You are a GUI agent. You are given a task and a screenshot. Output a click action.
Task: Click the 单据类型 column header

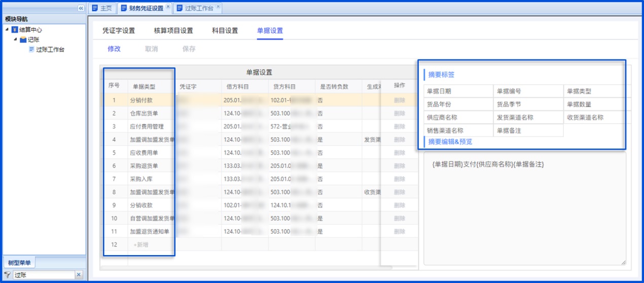151,87
